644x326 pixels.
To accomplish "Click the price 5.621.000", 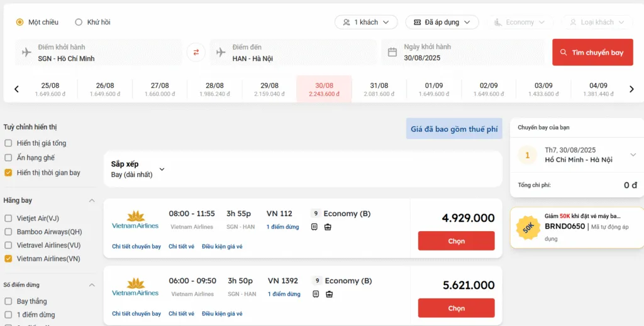I will (x=469, y=285).
